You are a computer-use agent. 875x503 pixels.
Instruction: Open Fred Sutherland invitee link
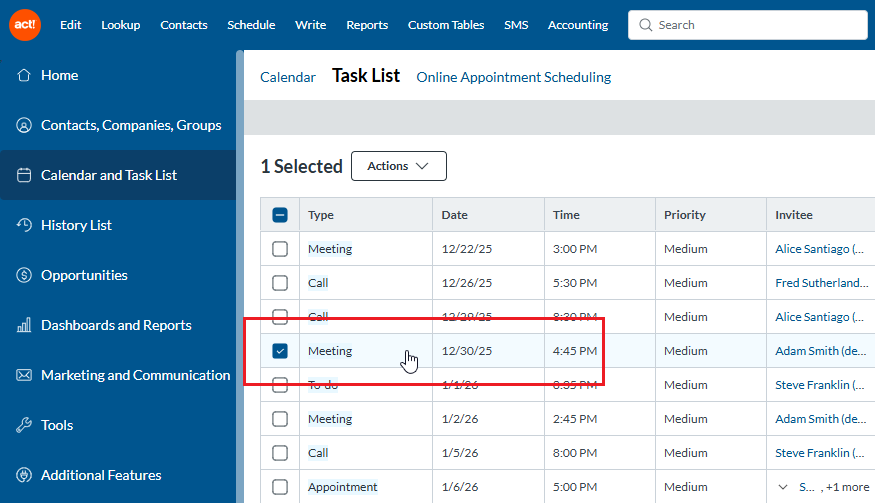pyautogui.click(x=821, y=283)
